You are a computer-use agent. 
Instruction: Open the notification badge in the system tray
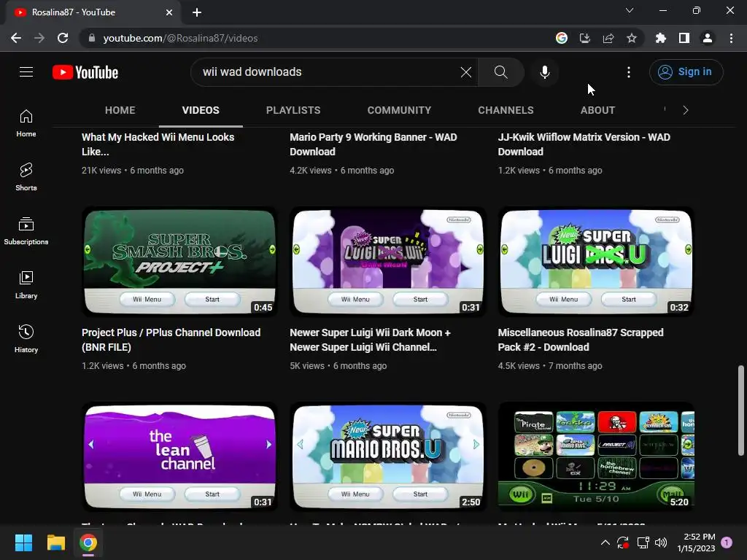727,542
